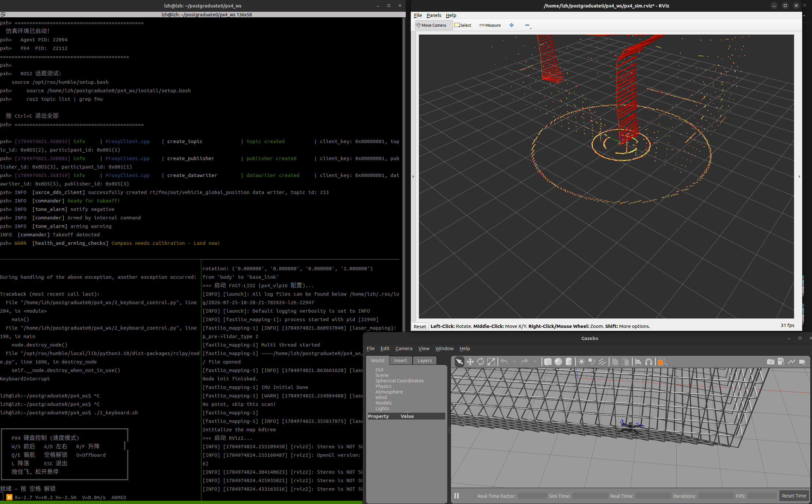Select Scene in Gazebo world tree

382,375
